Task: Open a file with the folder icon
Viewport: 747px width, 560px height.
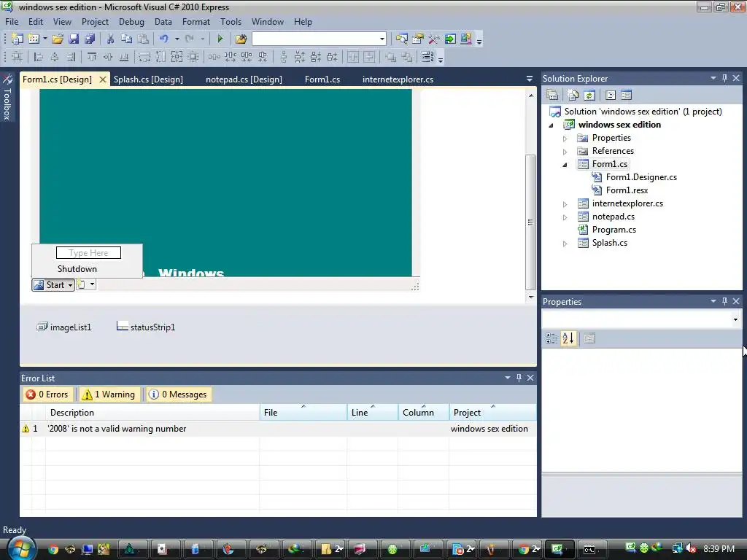Action: pyautogui.click(x=58, y=39)
